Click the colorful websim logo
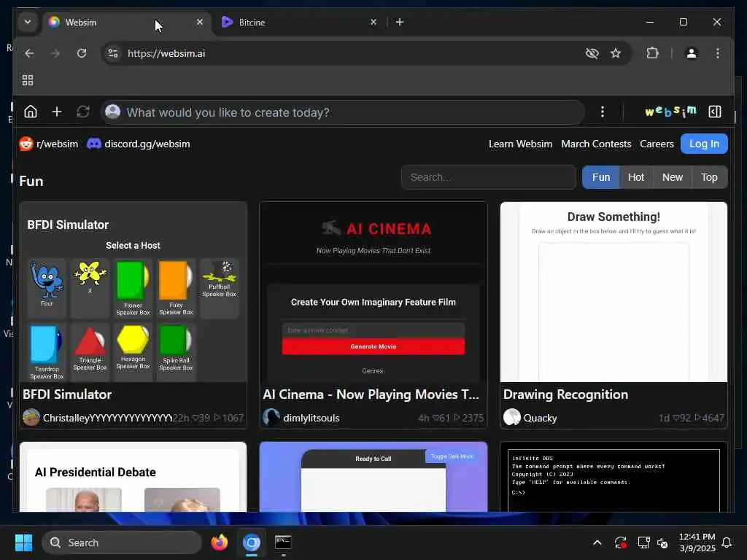Screen dimensions: 747x560 [670, 112]
